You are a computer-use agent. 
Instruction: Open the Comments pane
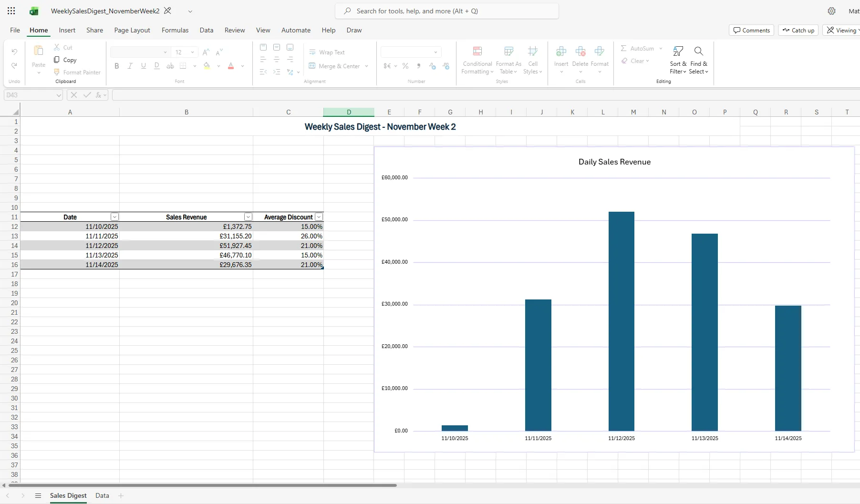[x=752, y=30]
